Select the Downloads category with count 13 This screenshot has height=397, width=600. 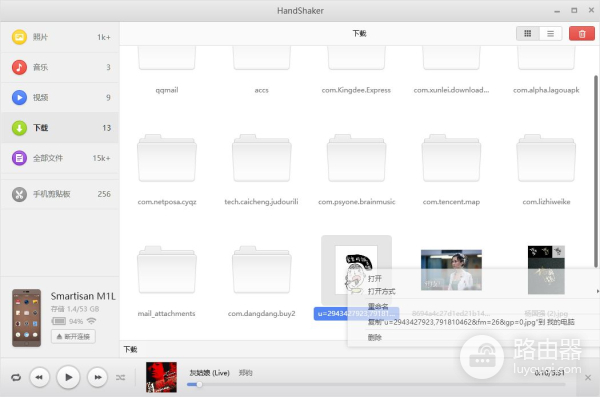(60, 128)
